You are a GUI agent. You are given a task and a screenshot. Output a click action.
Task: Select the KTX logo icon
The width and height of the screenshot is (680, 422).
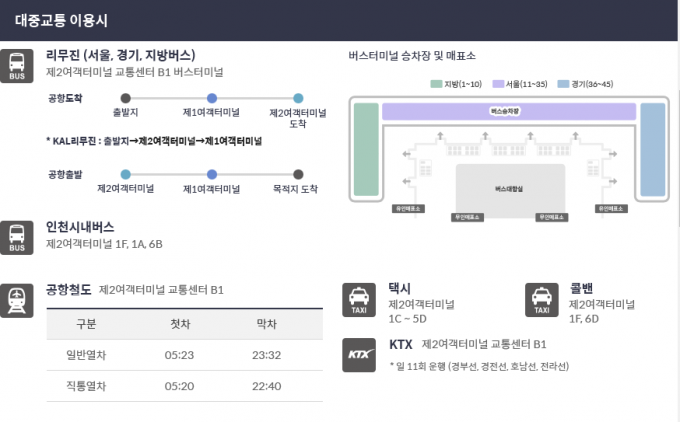coord(359,355)
